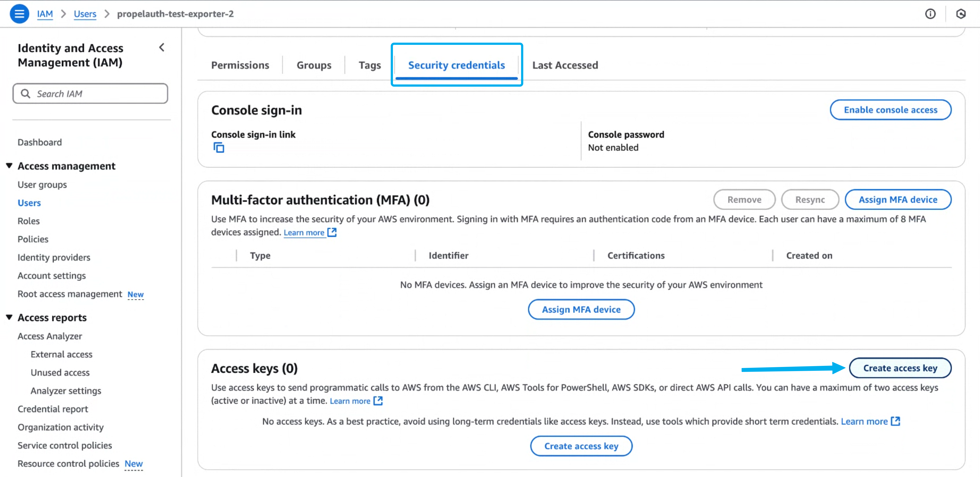Click the Identifier column header
Viewport: 980px width, 477px height.
pyautogui.click(x=448, y=256)
